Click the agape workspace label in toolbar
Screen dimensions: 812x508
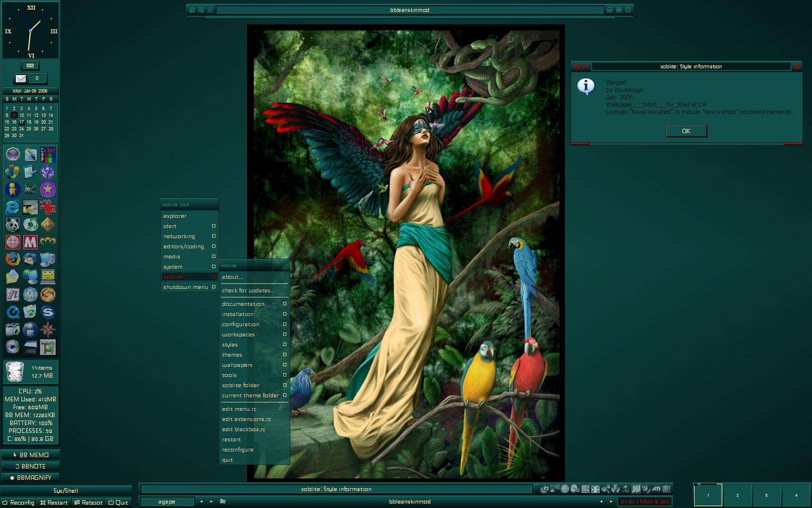coord(167,502)
